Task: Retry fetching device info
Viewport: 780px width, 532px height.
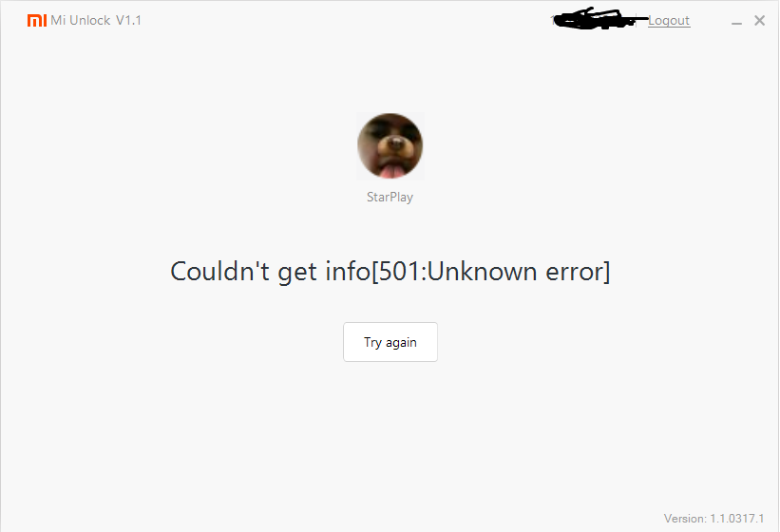Action: (390, 342)
